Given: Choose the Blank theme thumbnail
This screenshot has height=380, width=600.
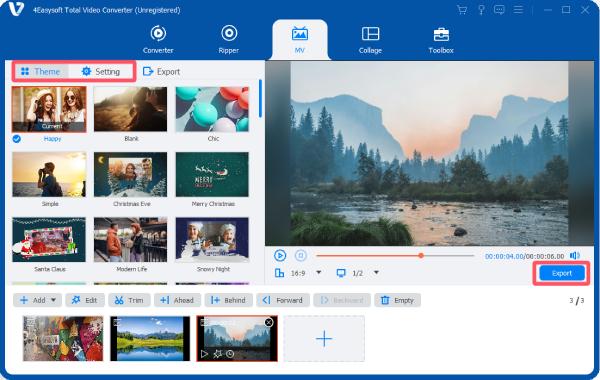Looking at the screenshot, I should tap(130, 109).
